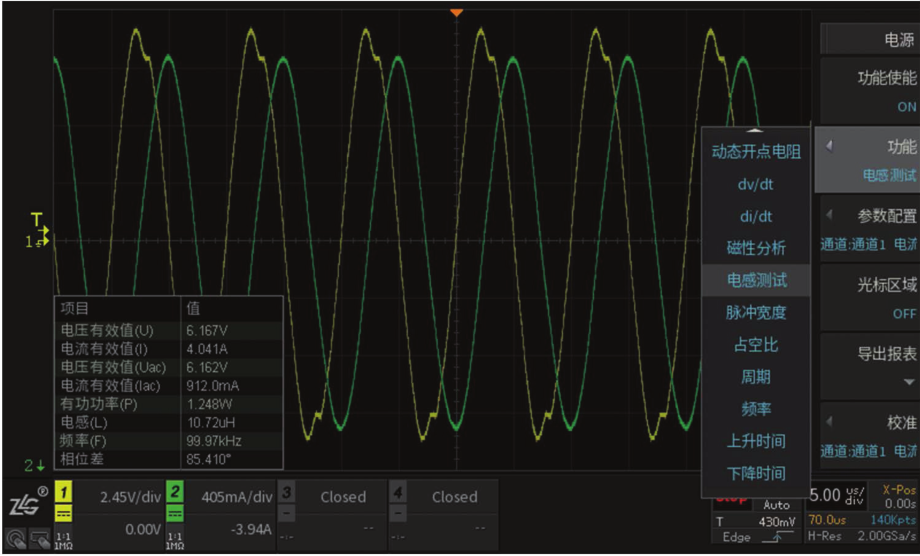Open the 校准 channel options
This screenshot has height=556, width=920.
click(868, 436)
